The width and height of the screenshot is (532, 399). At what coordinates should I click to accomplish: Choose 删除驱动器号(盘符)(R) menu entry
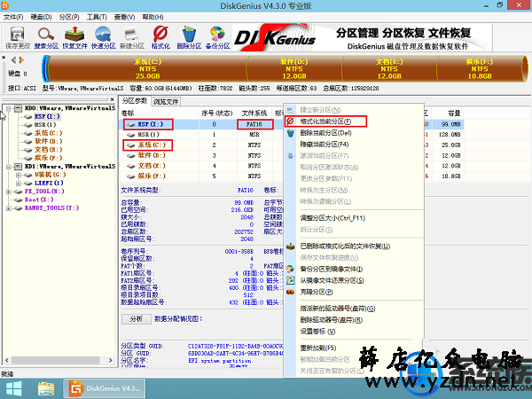point(332,320)
